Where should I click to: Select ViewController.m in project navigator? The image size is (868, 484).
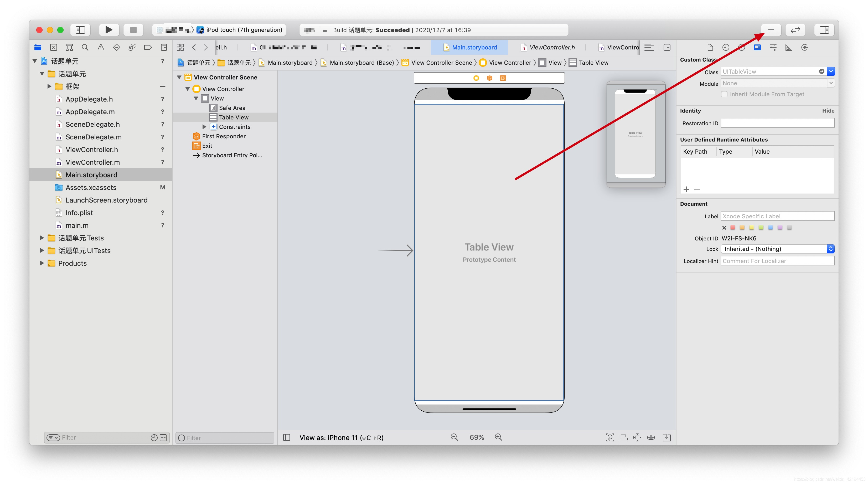(x=93, y=162)
